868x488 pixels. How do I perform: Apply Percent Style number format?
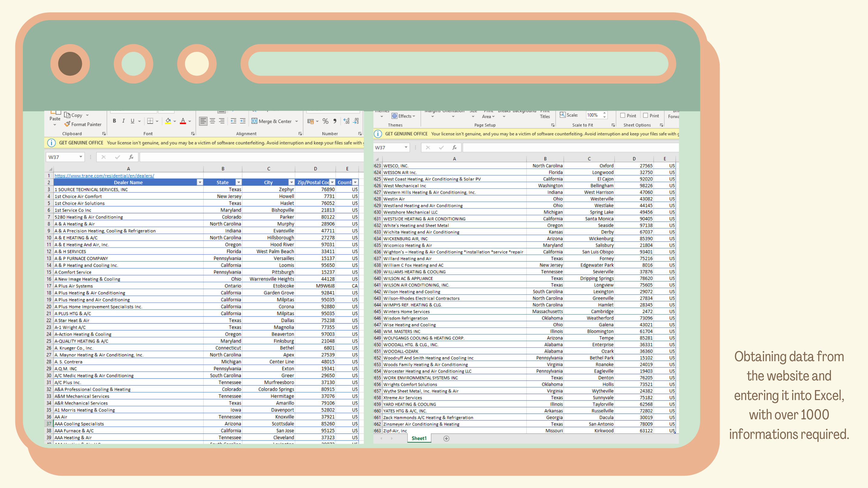325,121
